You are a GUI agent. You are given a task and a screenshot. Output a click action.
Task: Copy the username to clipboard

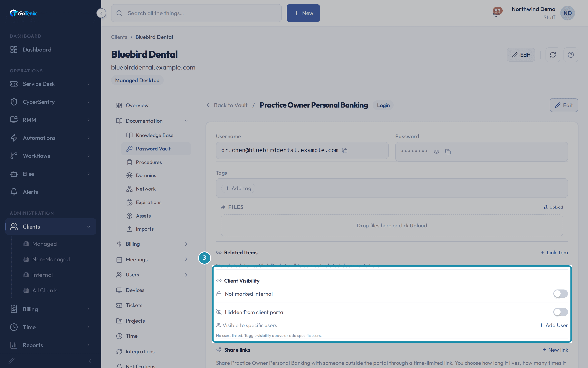(345, 150)
